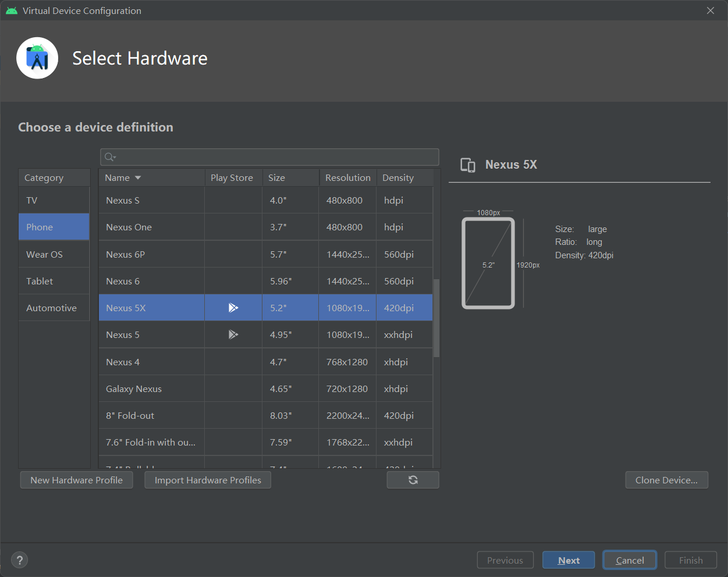This screenshot has height=577, width=728.
Task: Click the New Hardware Profile button
Action: pos(77,480)
